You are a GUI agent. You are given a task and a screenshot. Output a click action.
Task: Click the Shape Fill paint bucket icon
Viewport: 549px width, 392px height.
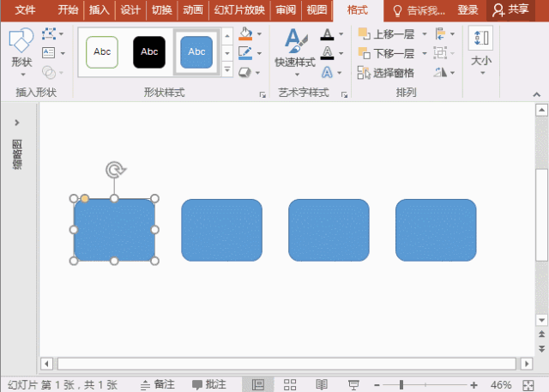click(x=246, y=35)
